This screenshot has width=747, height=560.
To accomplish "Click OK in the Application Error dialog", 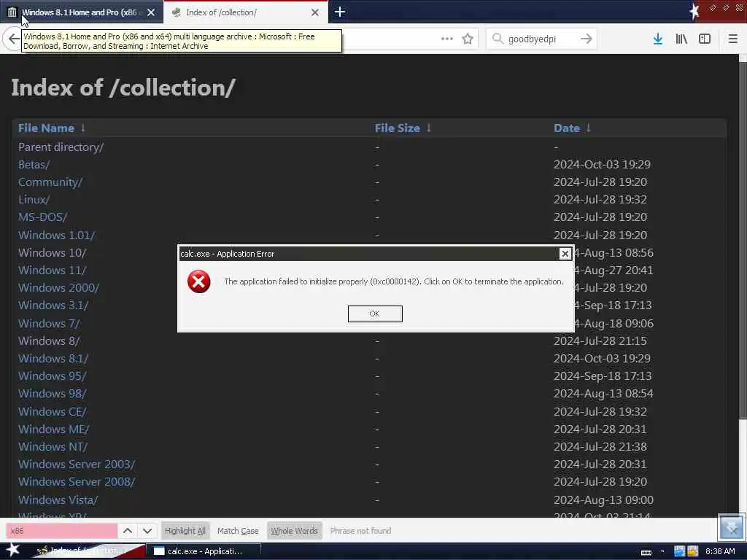I will coord(375,314).
